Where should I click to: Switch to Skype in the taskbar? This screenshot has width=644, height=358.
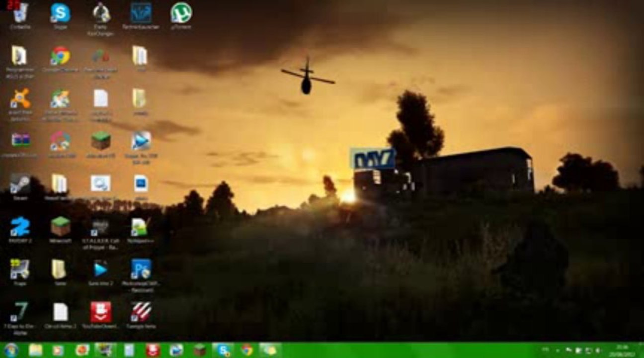click(223, 350)
